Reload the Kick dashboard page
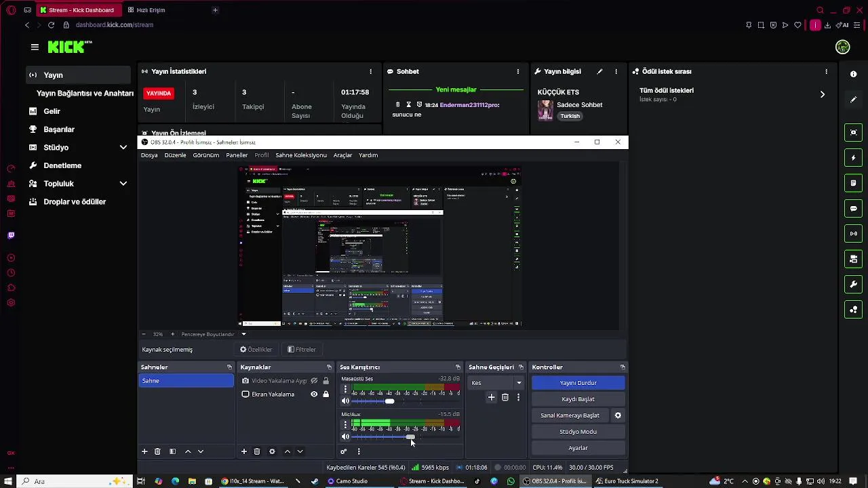The image size is (868, 488). (x=51, y=25)
